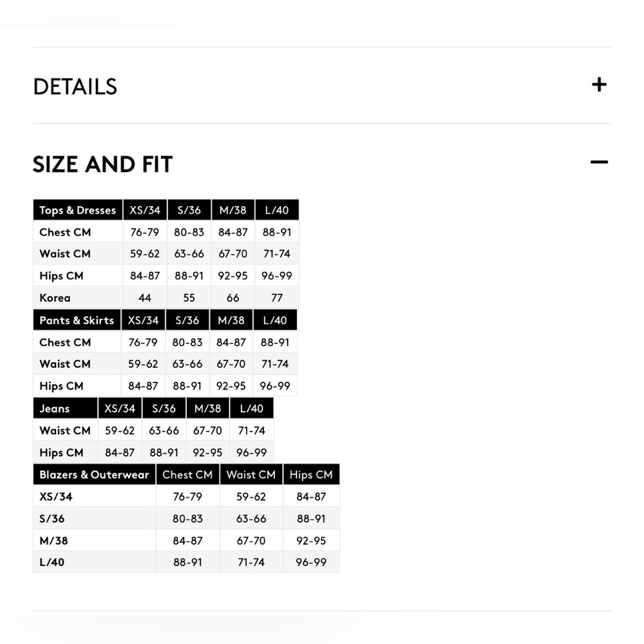Select XS/34 row label in Blazers & Outerwear
The height and width of the screenshot is (644, 644).
click(56, 497)
